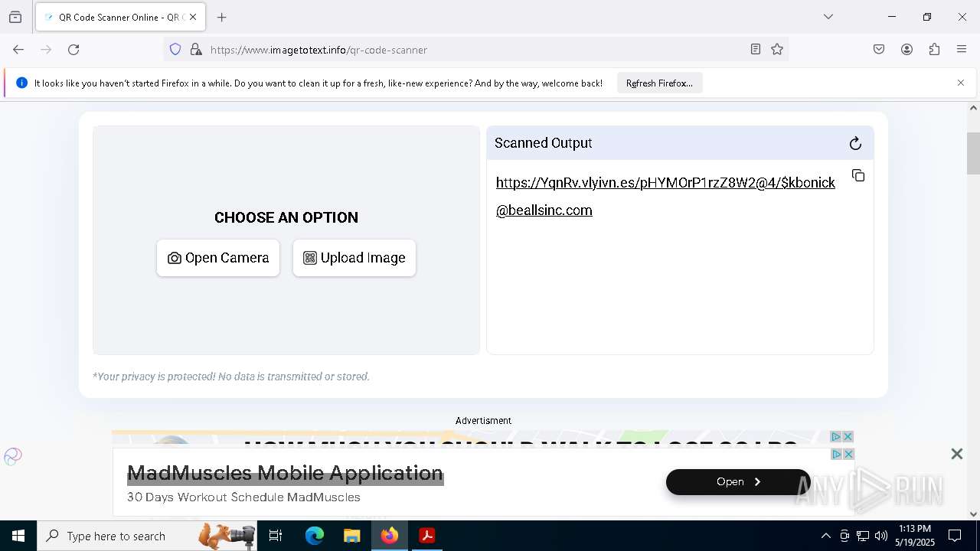Toggle reader view icon

(x=756, y=50)
